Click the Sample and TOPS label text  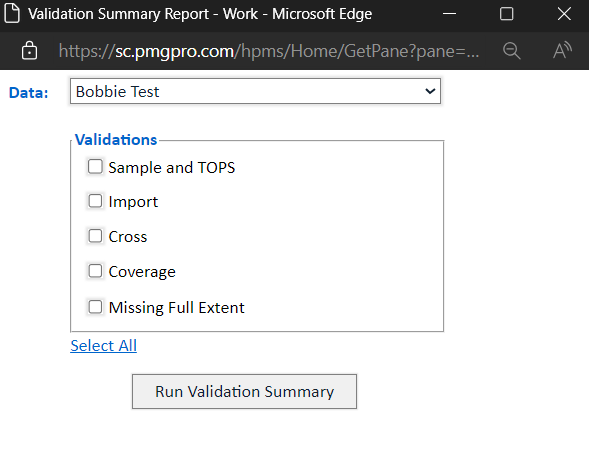[x=172, y=168]
